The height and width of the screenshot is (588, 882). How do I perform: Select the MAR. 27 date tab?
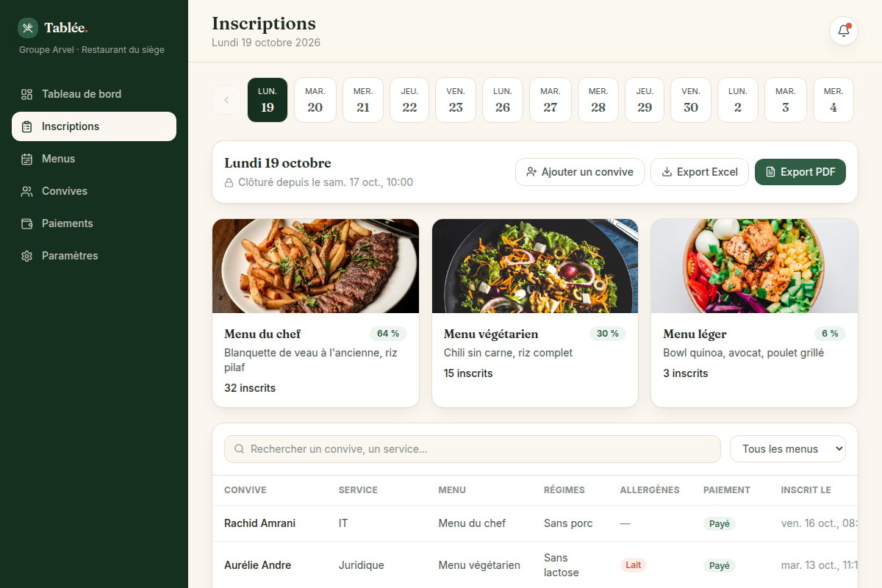click(x=551, y=100)
